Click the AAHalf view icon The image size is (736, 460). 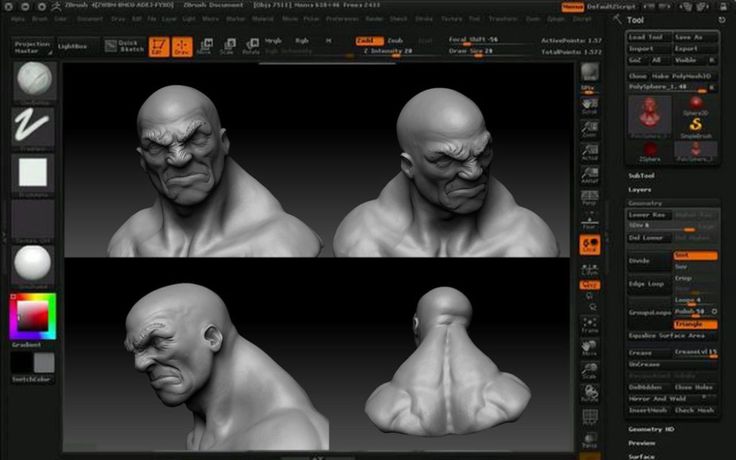click(590, 175)
